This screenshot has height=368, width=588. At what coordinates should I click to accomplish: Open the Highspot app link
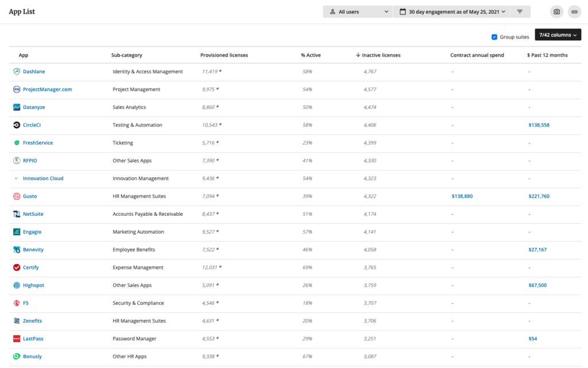(x=33, y=285)
